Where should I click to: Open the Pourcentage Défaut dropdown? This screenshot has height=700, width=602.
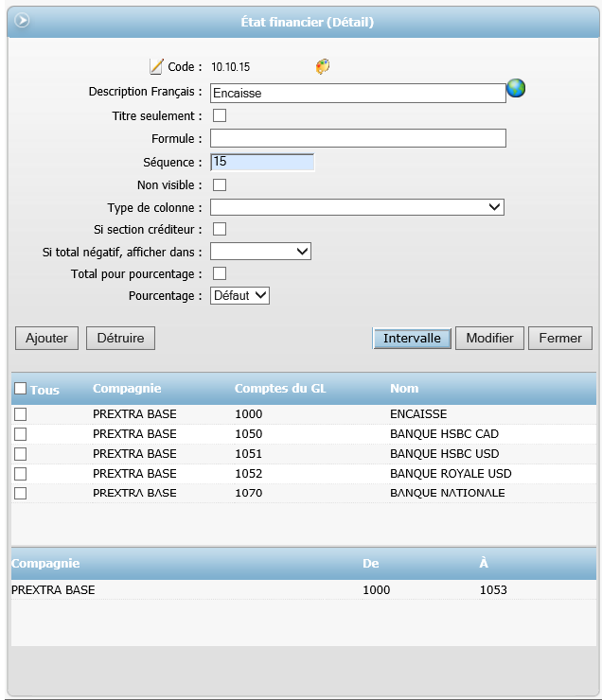239,296
